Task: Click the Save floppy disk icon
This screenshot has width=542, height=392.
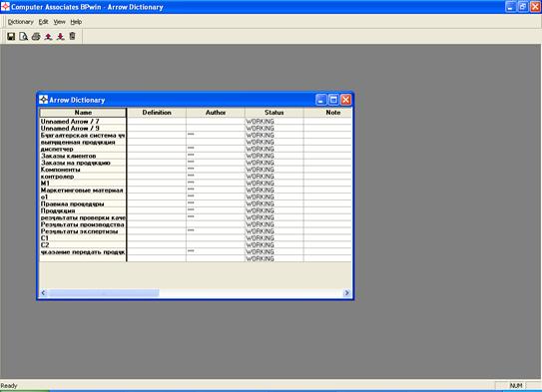Action: [11, 36]
